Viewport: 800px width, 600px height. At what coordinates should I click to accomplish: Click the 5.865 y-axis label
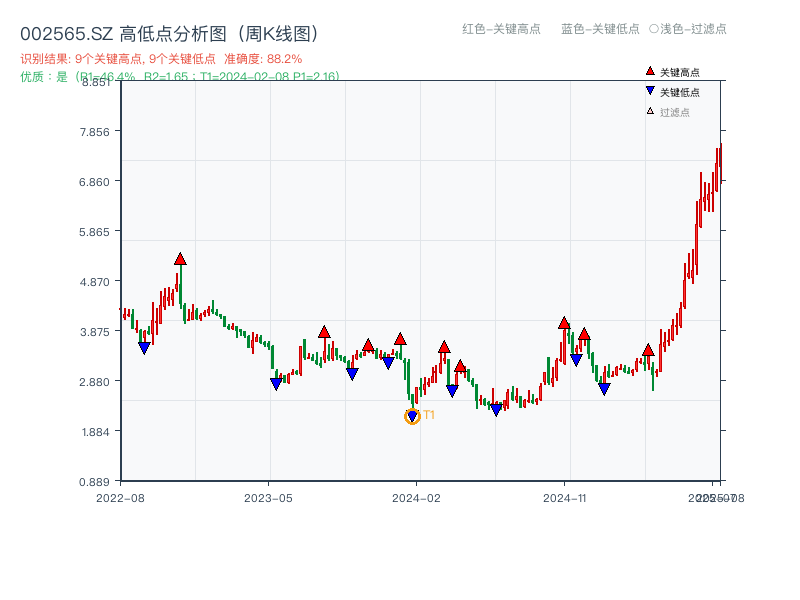(x=94, y=232)
